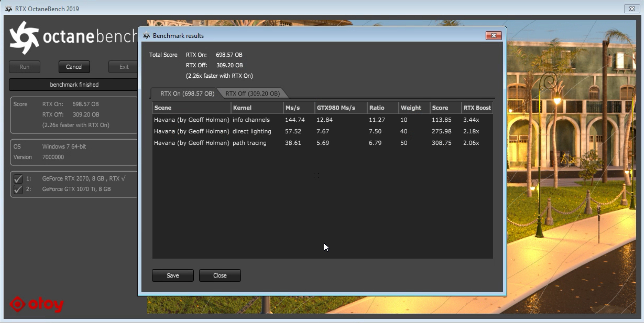Select the path tracing result row
This screenshot has width=644, height=323.
coord(250,143)
